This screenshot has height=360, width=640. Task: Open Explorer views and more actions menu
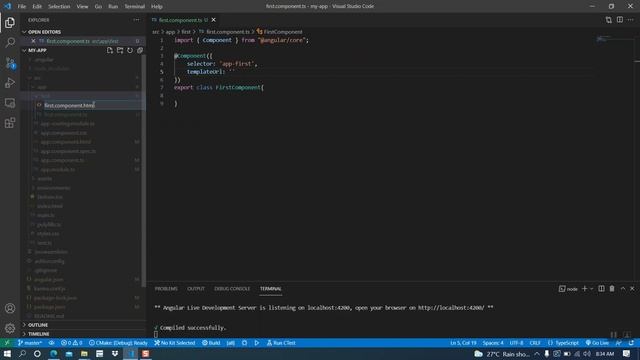136,20
